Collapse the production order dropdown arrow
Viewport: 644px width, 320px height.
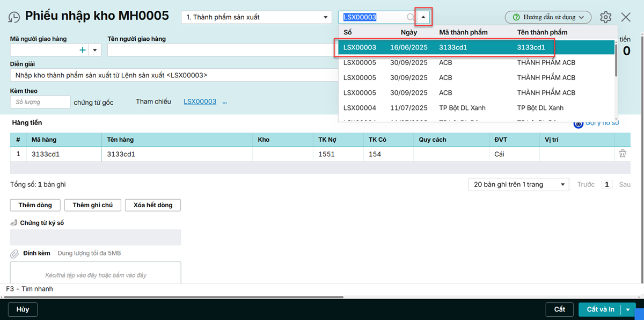pos(423,17)
